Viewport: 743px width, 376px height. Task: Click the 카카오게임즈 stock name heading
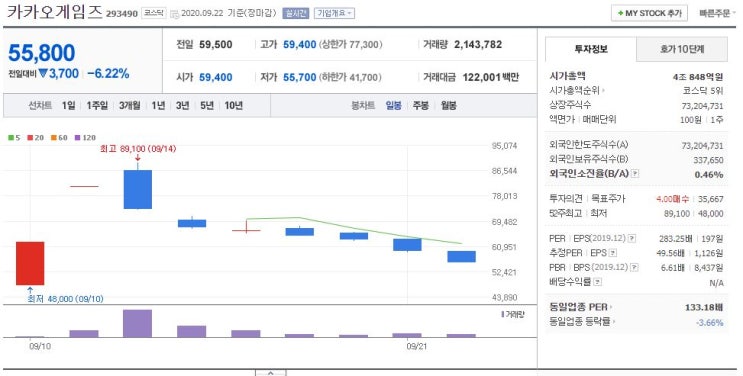point(54,12)
